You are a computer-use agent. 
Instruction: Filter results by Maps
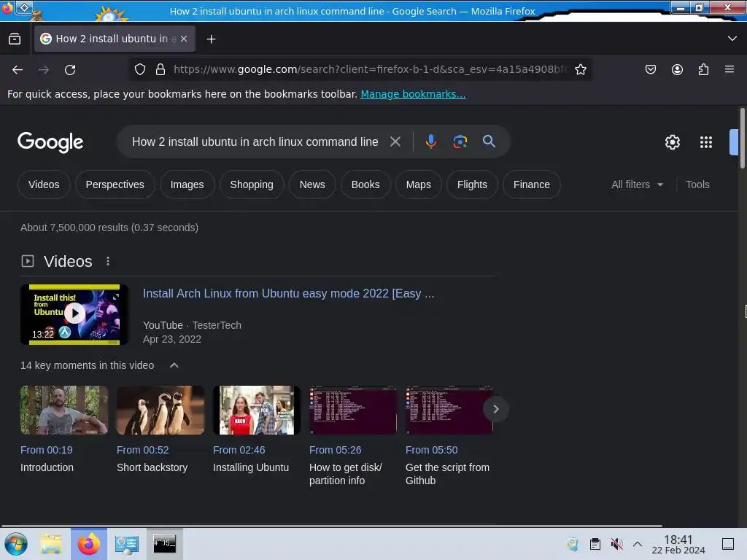click(x=418, y=184)
